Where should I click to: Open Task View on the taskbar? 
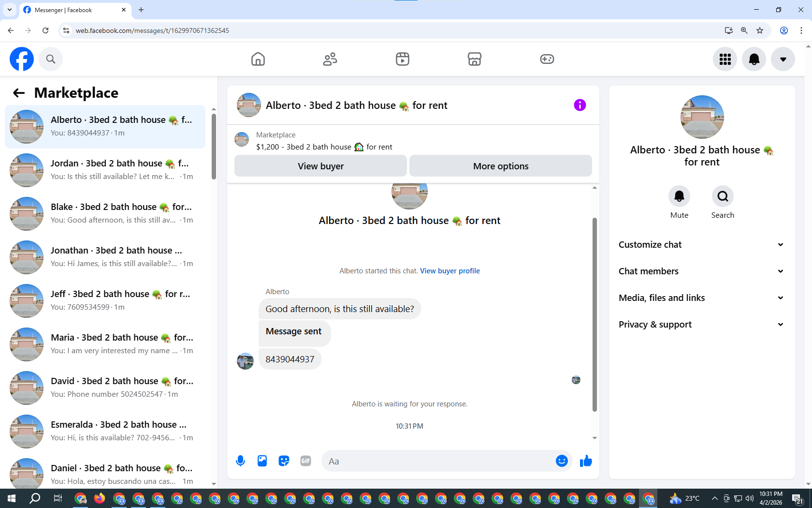click(x=58, y=498)
